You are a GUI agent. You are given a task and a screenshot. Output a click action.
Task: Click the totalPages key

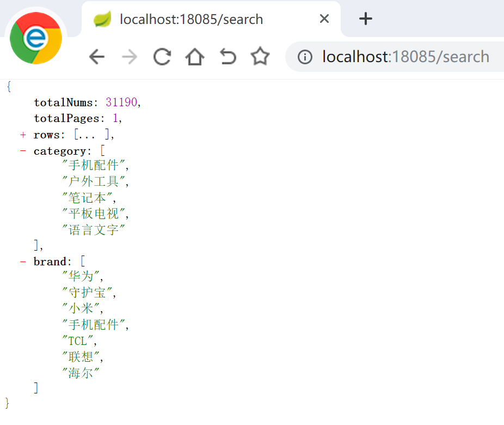[66, 118]
